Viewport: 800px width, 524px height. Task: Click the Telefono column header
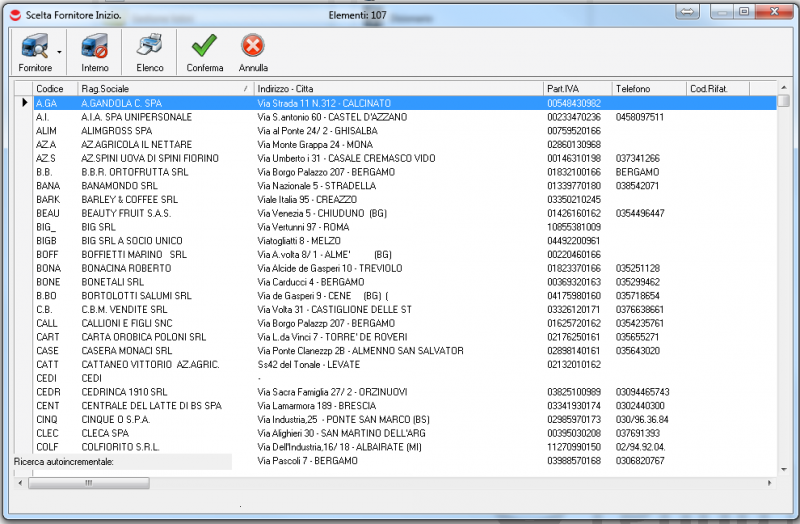coord(647,89)
